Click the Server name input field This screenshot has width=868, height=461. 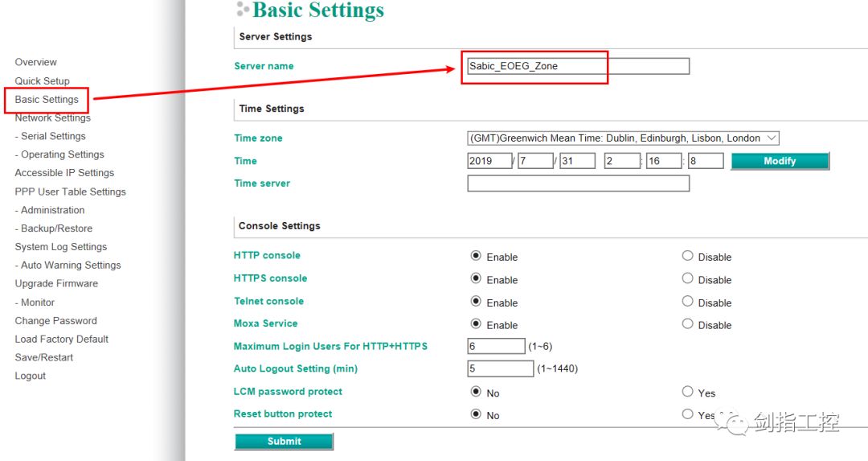coord(579,66)
